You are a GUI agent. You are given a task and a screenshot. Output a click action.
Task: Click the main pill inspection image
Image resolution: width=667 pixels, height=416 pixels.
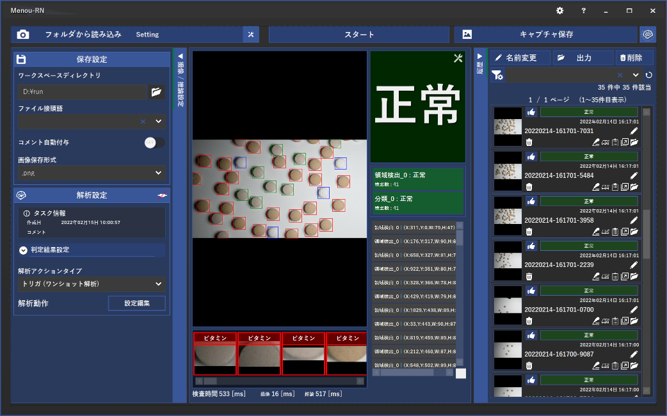[x=279, y=189]
